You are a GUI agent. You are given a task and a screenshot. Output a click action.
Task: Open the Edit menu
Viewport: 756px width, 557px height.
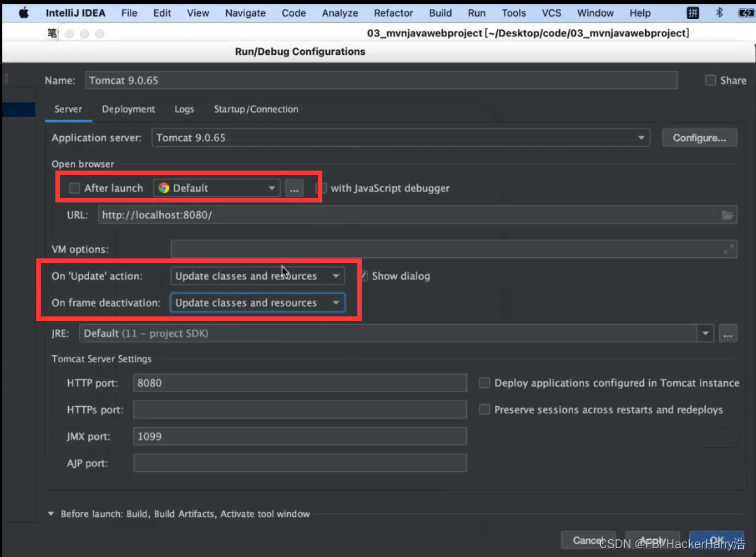click(162, 13)
